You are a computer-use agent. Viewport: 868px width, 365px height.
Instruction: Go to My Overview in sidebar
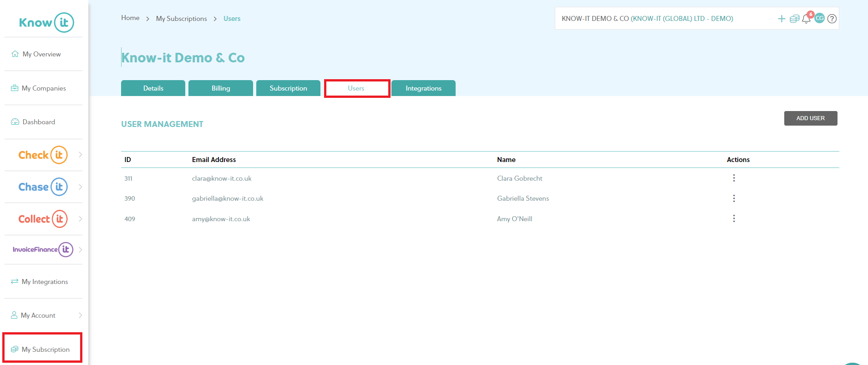[36, 54]
